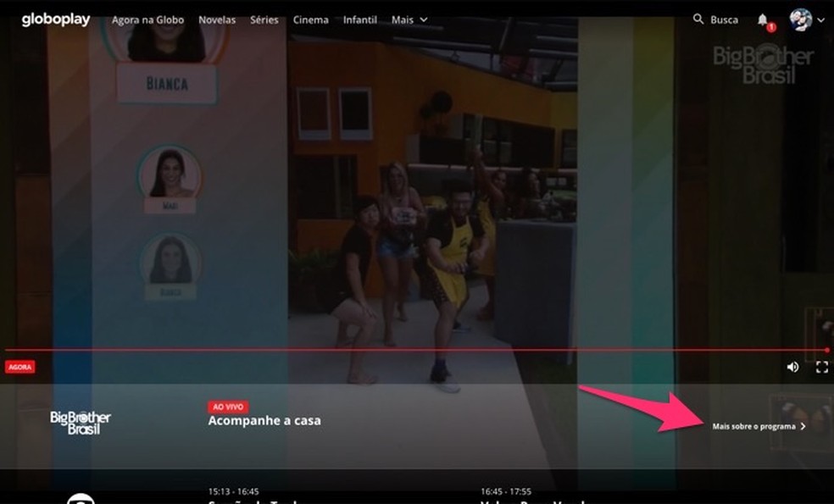This screenshot has width=834, height=504.
Task: Open Busca search field
Action: [724, 19]
